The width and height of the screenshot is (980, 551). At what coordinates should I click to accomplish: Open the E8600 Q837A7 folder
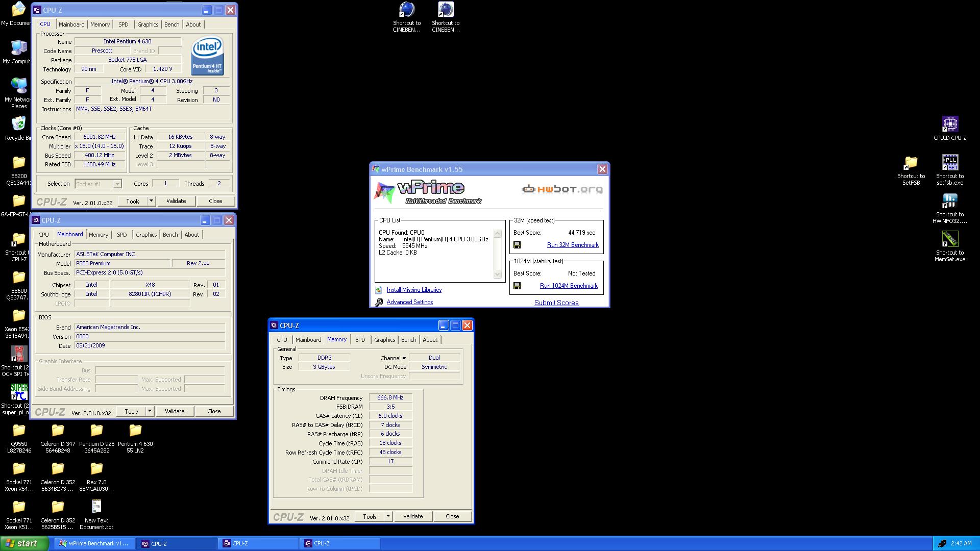pyautogui.click(x=19, y=278)
